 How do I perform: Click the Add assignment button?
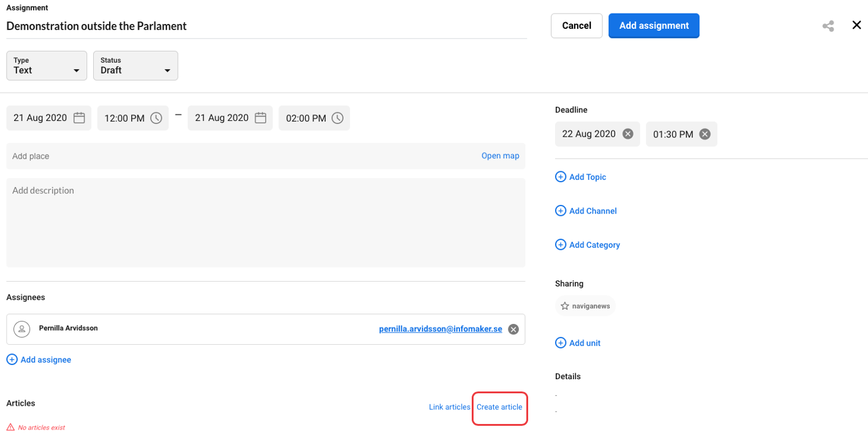653,25
